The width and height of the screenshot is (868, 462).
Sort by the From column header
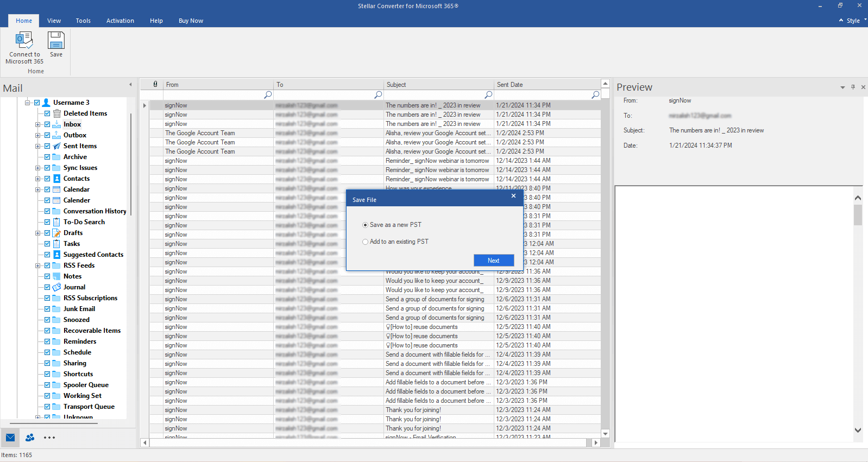(x=218, y=85)
